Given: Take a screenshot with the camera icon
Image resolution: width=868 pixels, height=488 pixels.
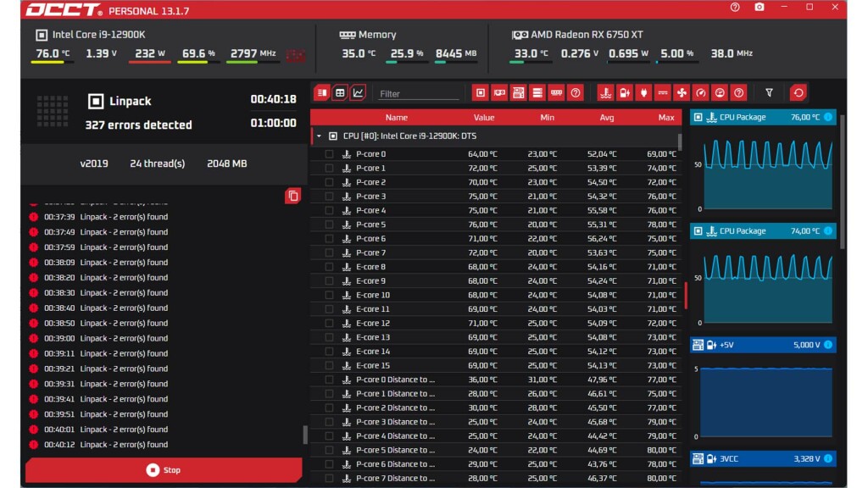Looking at the screenshot, I should (x=759, y=8).
